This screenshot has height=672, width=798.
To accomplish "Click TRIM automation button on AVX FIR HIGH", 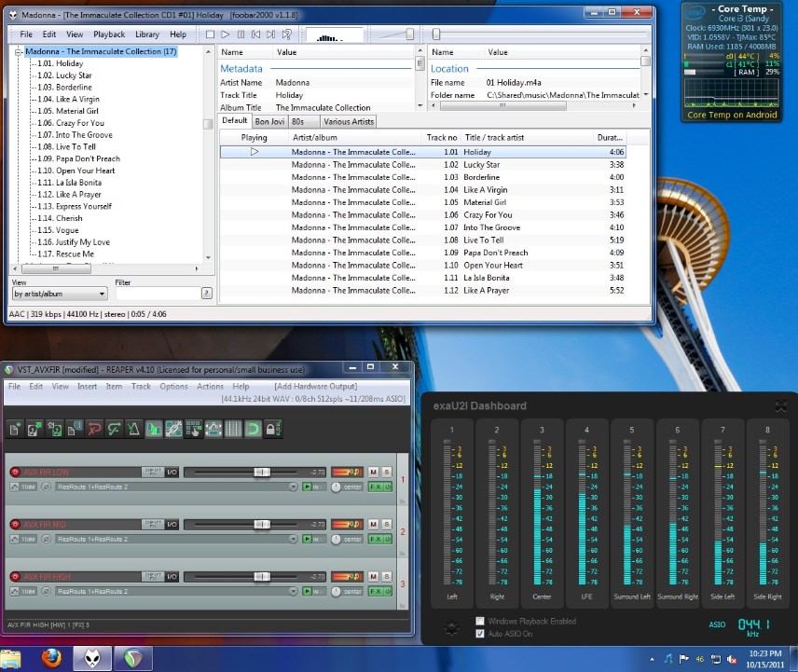I will pyautogui.click(x=23, y=592).
